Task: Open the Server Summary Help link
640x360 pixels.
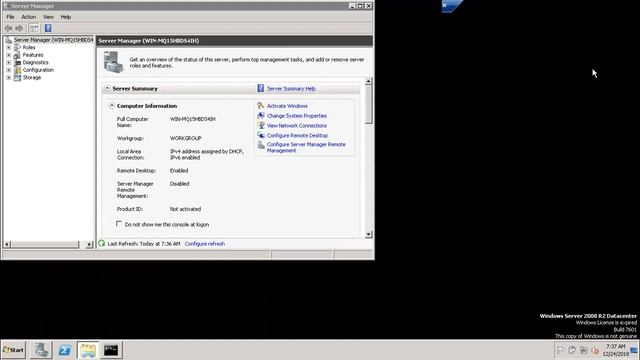Action: pos(291,89)
